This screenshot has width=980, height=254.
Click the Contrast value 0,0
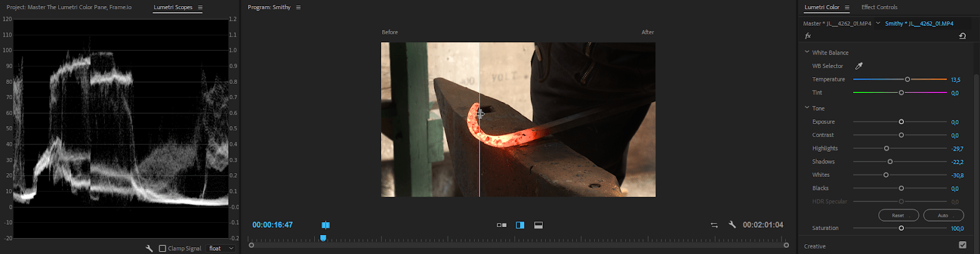coord(955,136)
